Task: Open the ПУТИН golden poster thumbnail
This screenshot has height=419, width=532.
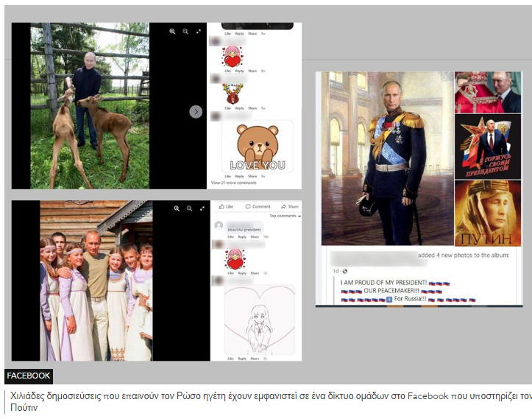Action: [x=488, y=214]
